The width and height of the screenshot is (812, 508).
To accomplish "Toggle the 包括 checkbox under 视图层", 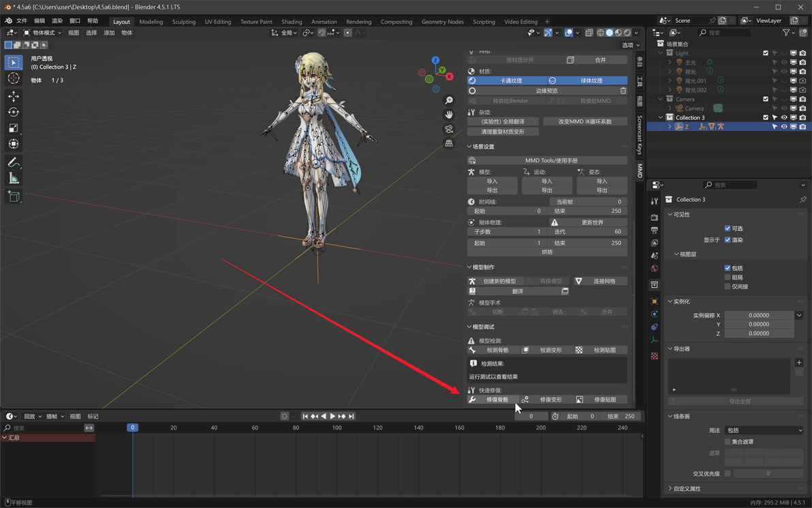I will [x=728, y=268].
